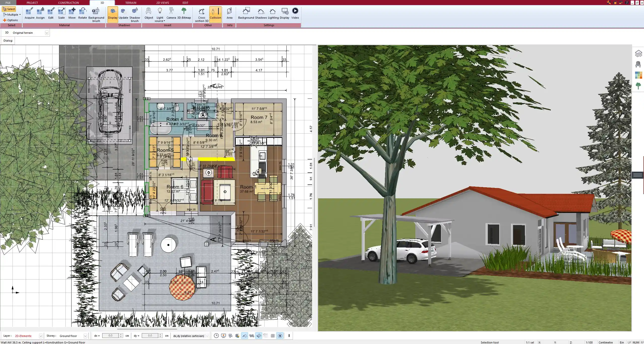Open Lighting settings

pyautogui.click(x=273, y=13)
